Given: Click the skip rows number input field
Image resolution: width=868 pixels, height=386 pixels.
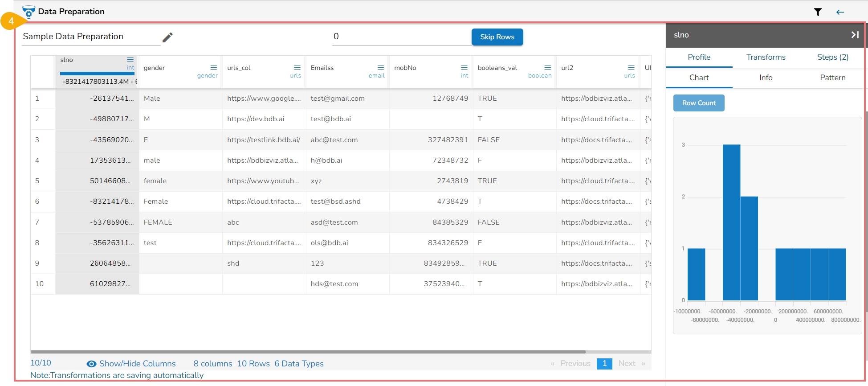Looking at the screenshot, I should click(401, 37).
